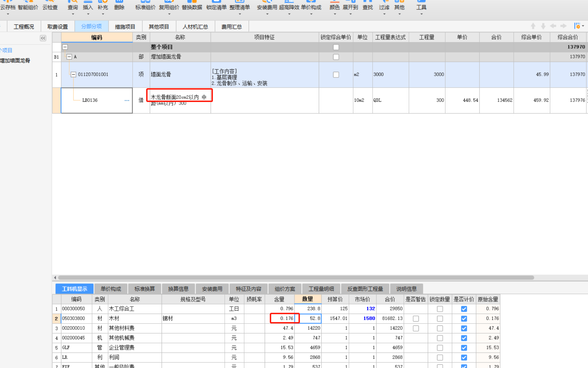Image resolution: width=588 pixels, height=368 pixels.
Task: Toggle 锁定综合单价 checkbox for 整个项目 row
Action: (336, 47)
